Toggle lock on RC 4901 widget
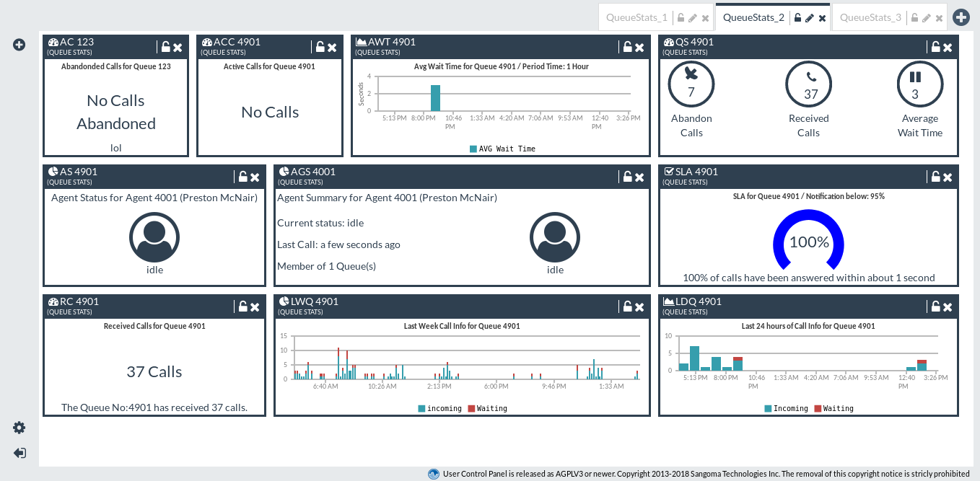 pos(243,307)
